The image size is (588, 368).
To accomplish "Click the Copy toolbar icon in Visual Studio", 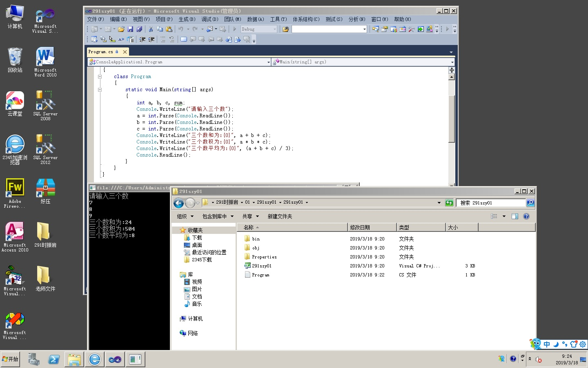I will point(160,29).
